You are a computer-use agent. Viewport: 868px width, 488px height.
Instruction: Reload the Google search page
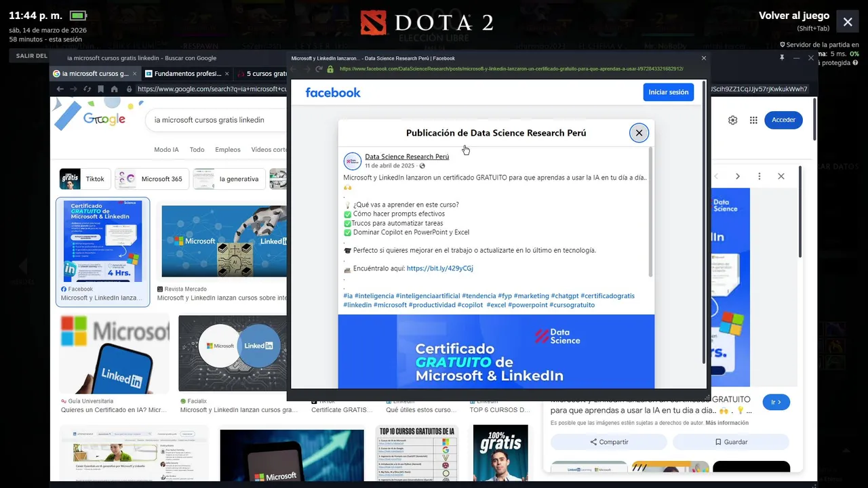pyautogui.click(x=87, y=89)
